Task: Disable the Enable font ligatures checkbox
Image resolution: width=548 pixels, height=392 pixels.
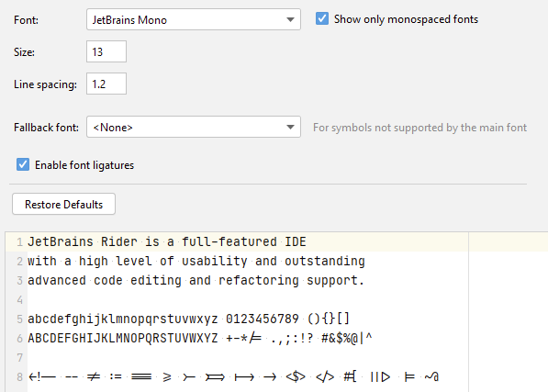Action: (23, 164)
